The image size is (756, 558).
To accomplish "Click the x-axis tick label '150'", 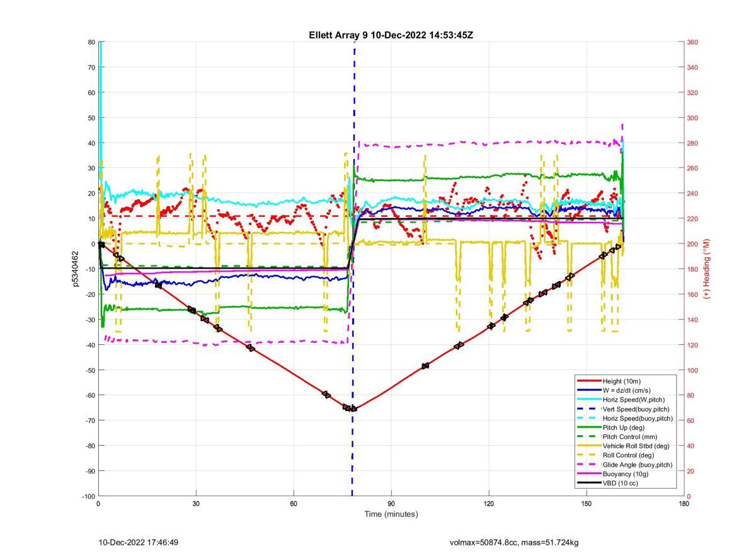I will [x=587, y=504].
